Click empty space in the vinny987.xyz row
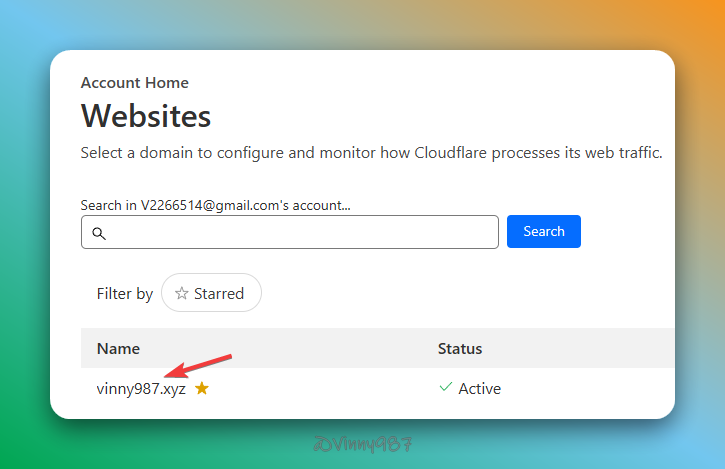The width and height of the screenshot is (725, 469). (x=320, y=388)
